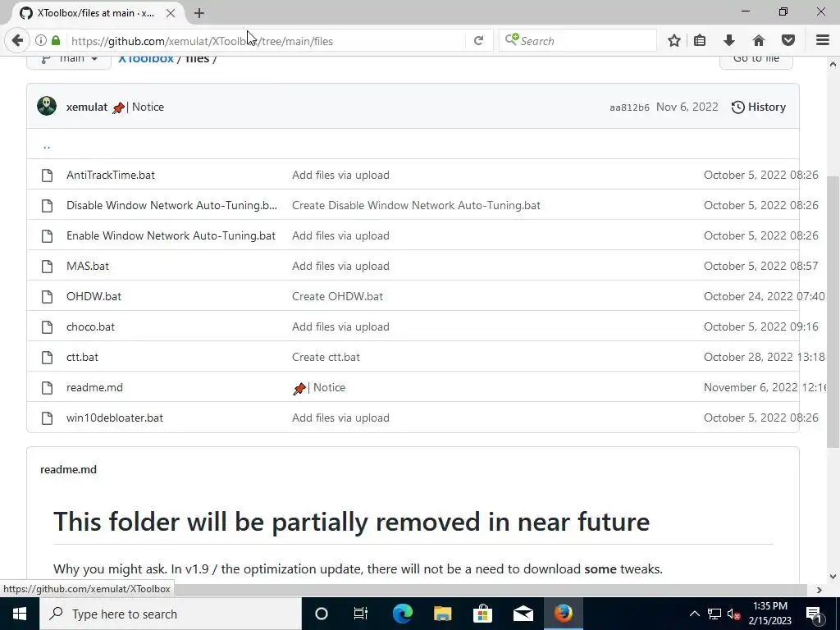The height and width of the screenshot is (630, 840).
Task: Click the green padlock security icon
Action: [56, 40]
